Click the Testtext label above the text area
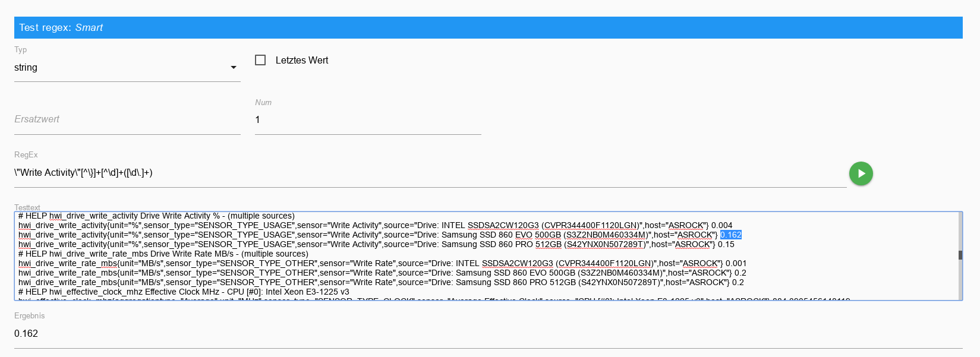This screenshot has height=357, width=980. tap(27, 207)
